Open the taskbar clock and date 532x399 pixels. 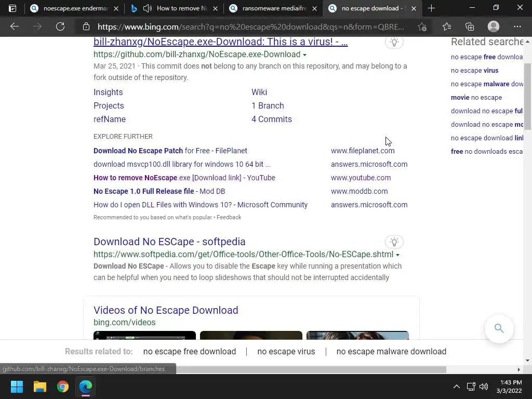(510, 387)
